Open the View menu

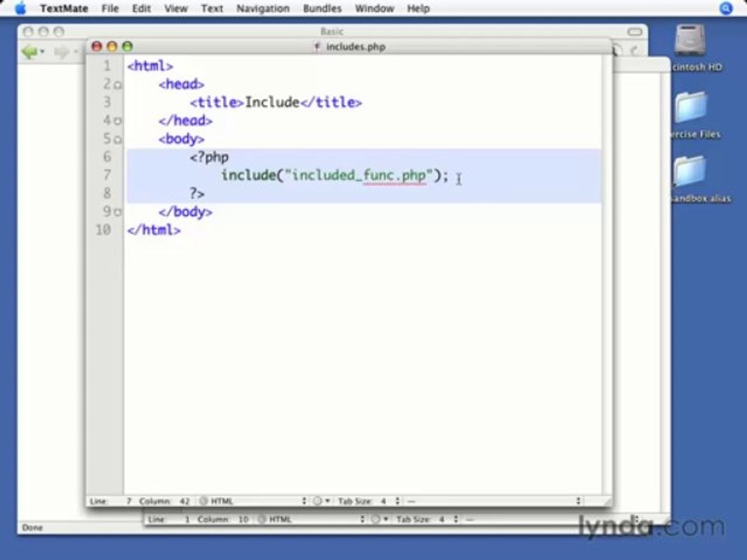point(176,9)
